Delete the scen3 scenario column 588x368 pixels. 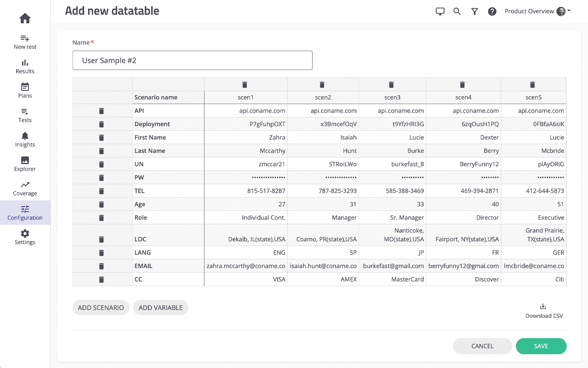click(x=391, y=84)
